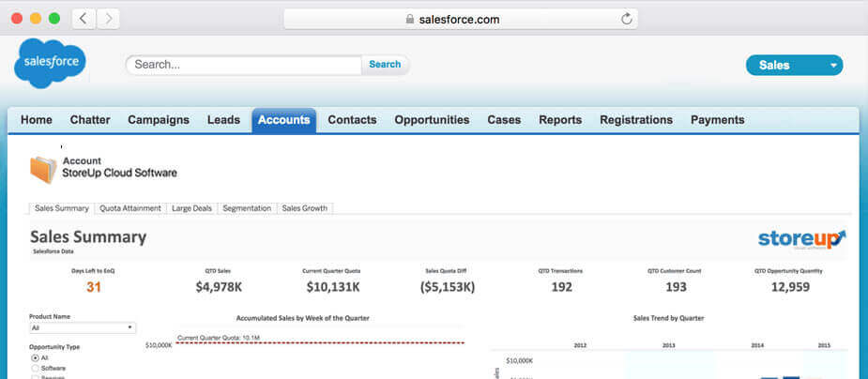The image size is (868, 379).
Task: Click the browser reload icon
Action: click(626, 20)
